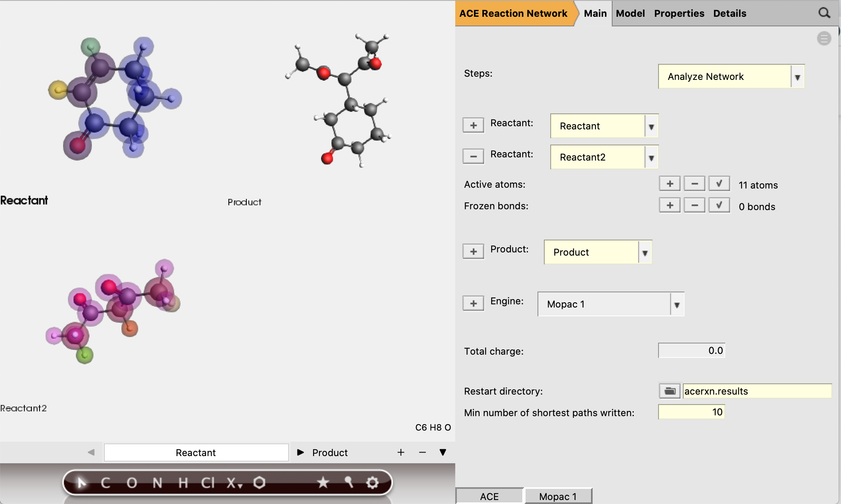
Task: Open the Engine dropdown showing Mopac 1
Action: [676, 304]
